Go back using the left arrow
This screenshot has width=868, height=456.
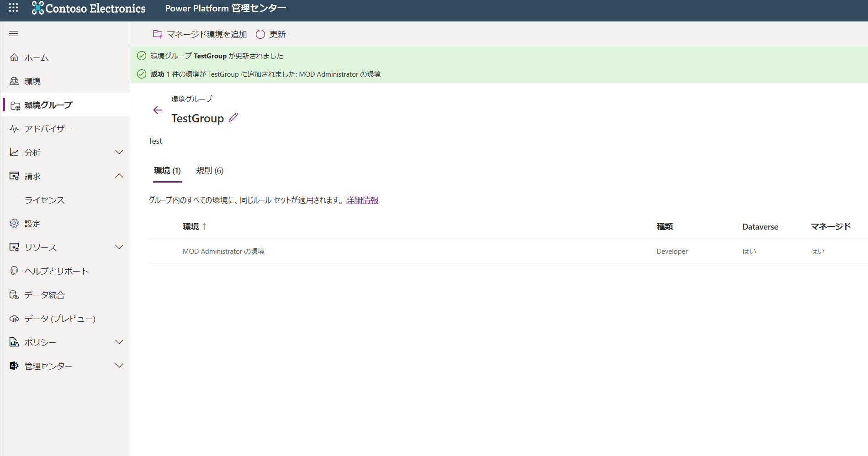pos(158,110)
